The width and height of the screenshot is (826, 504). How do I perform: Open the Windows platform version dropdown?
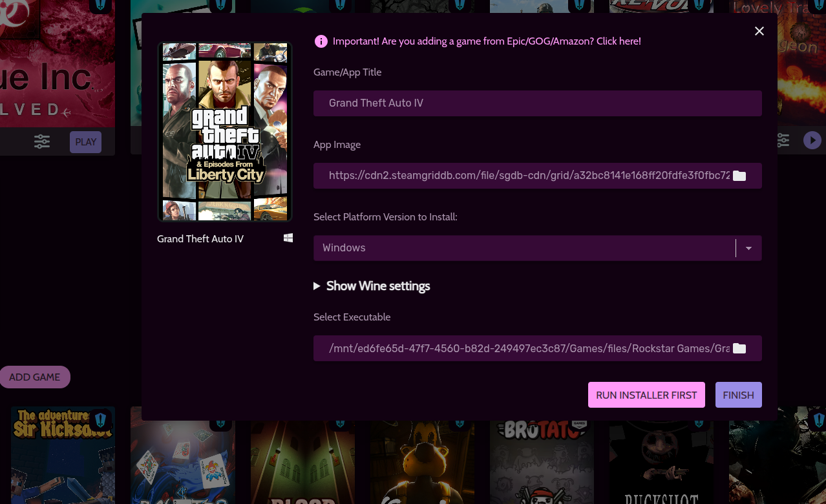748,248
